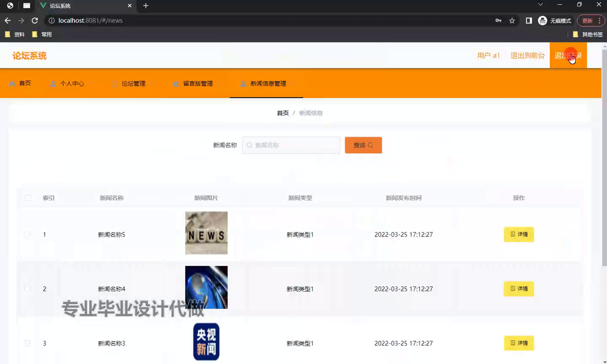
Task: Open the browser side panel icon
Action: 529,21
